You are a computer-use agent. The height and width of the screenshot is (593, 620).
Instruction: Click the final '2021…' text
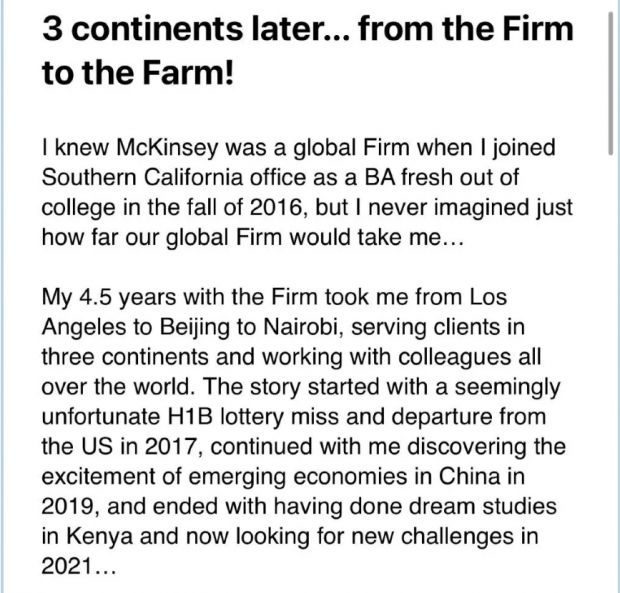click(79, 567)
